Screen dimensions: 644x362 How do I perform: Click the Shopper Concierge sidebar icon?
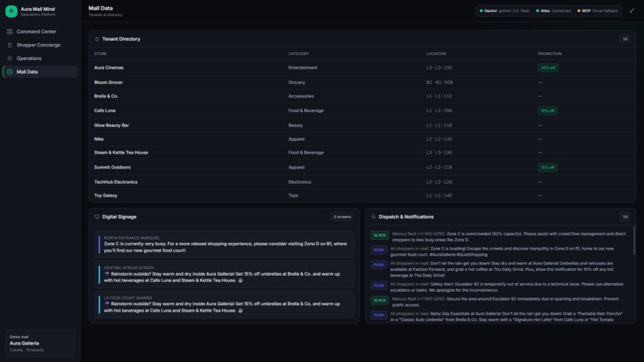click(x=10, y=46)
